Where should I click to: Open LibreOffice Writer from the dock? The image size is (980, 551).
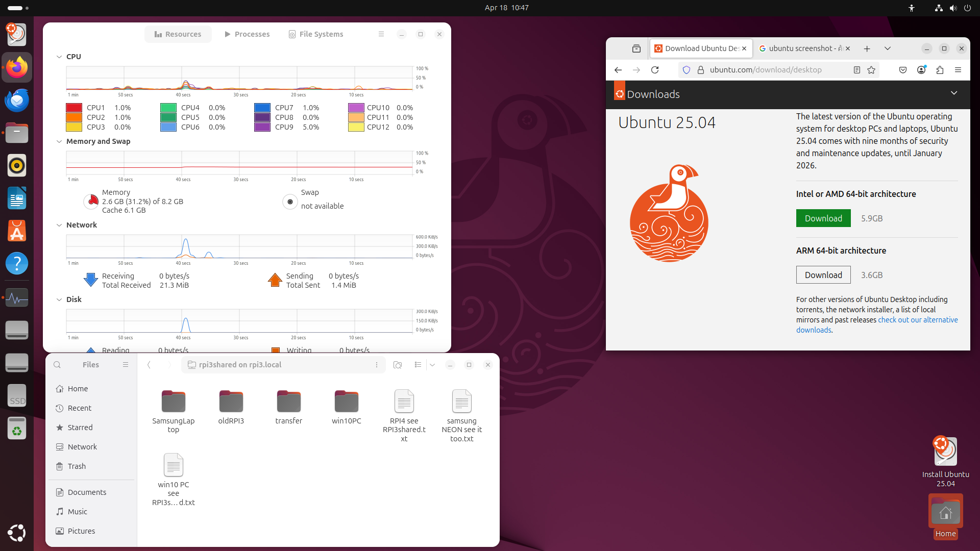coord(17,198)
